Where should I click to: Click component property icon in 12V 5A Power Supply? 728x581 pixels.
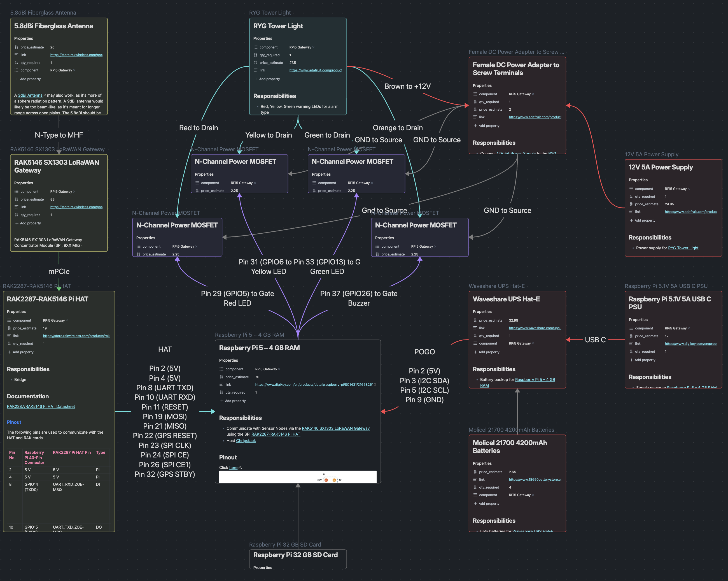pyautogui.click(x=631, y=189)
